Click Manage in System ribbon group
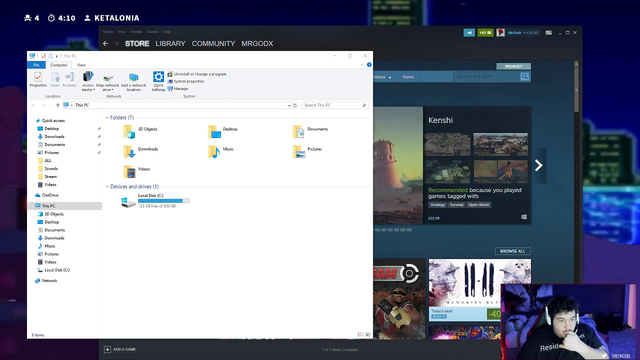 click(178, 89)
